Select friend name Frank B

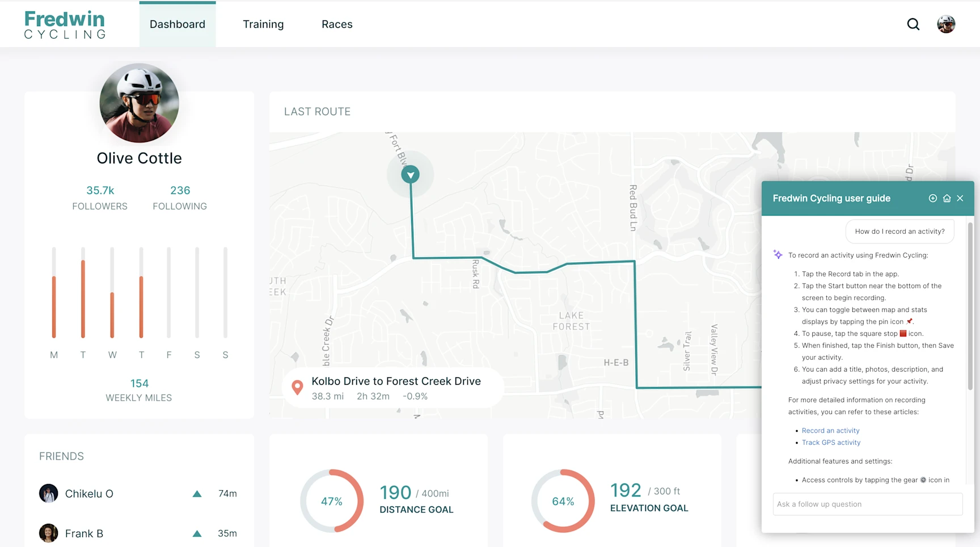pos(84,533)
